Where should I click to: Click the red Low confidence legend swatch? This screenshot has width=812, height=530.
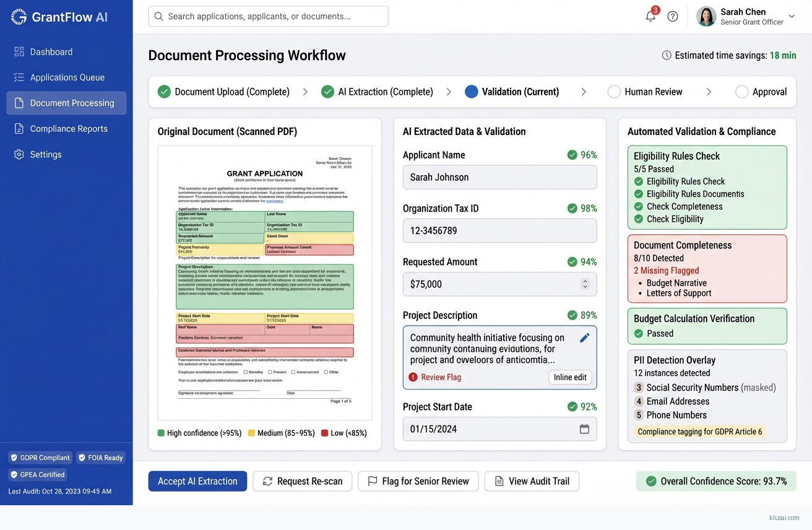(x=324, y=433)
